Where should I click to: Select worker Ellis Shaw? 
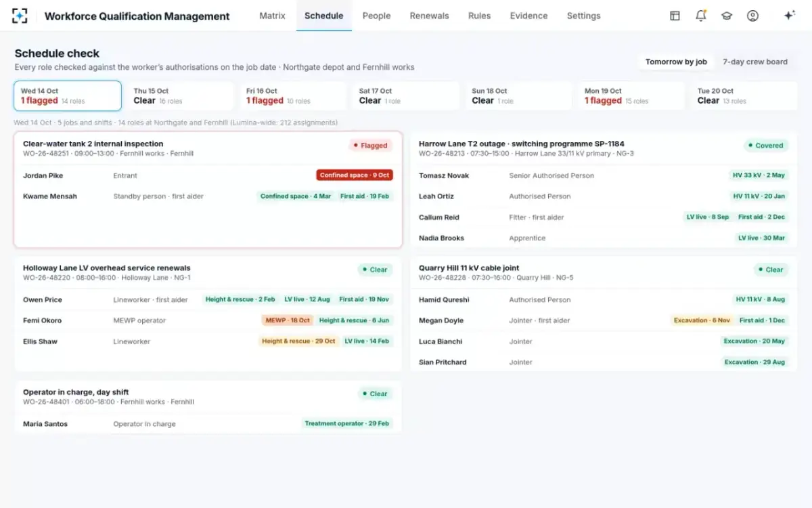point(40,341)
